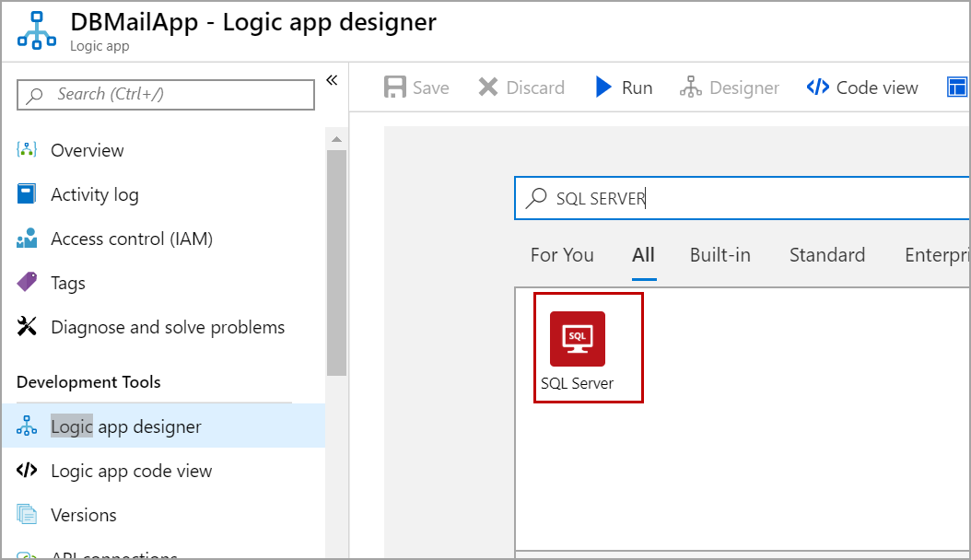Open Diagnose and solve problems
971x560 pixels.
pyautogui.click(x=167, y=327)
